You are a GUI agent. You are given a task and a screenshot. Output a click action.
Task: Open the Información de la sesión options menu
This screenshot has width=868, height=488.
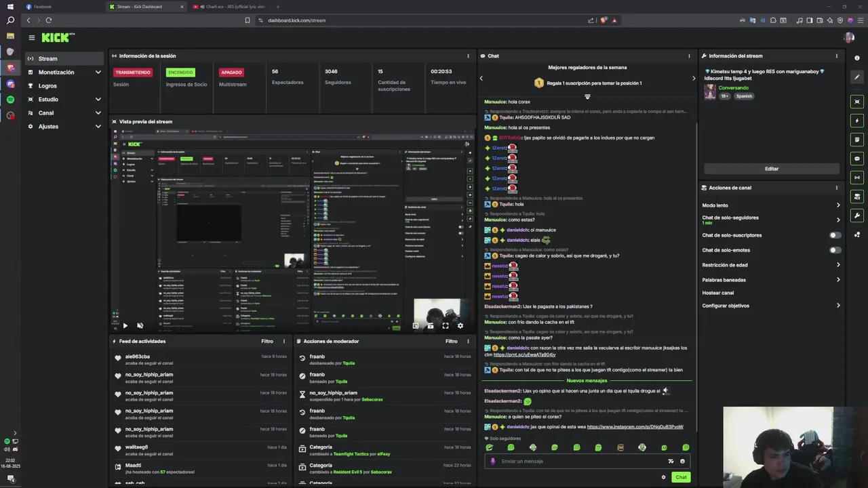[x=468, y=56]
